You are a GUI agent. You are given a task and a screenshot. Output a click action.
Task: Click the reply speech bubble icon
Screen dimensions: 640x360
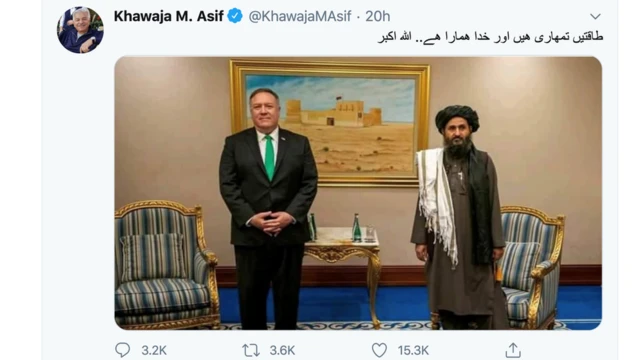(122, 350)
